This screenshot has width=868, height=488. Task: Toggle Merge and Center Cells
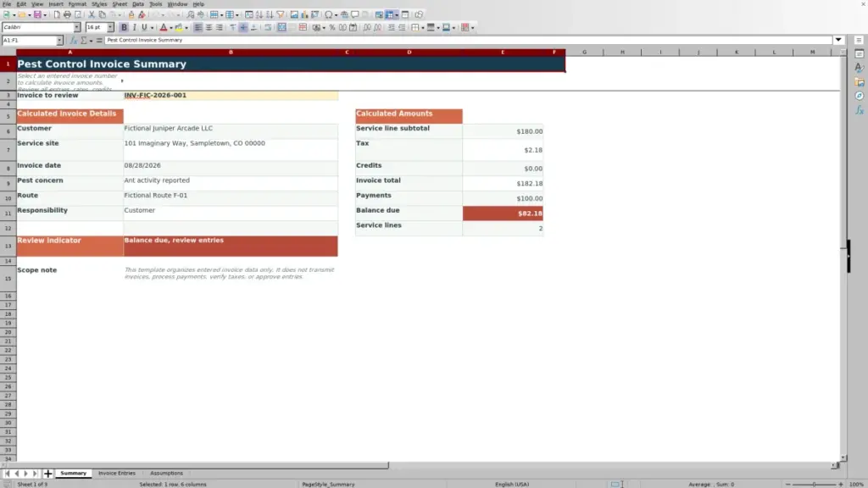281,28
